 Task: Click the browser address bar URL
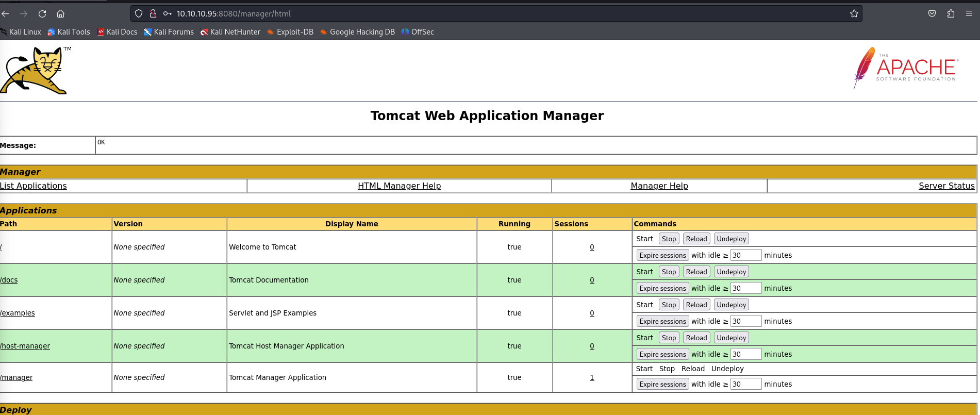pyautogui.click(x=234, y=14)
